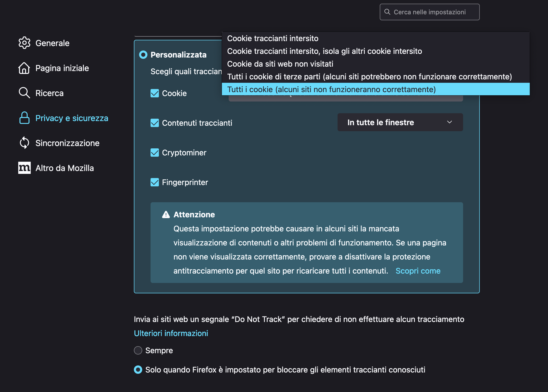
Task: Select the Sempre radio button
Action: tap(138, 350)
